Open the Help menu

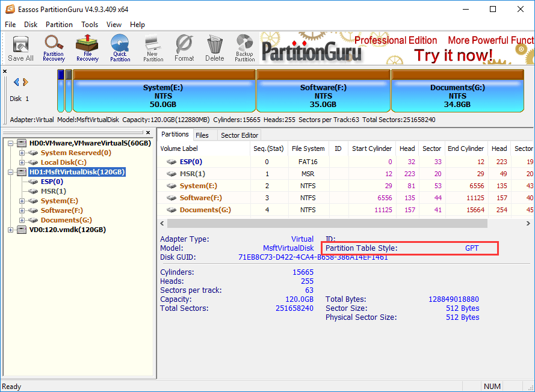tap(137, 25)
